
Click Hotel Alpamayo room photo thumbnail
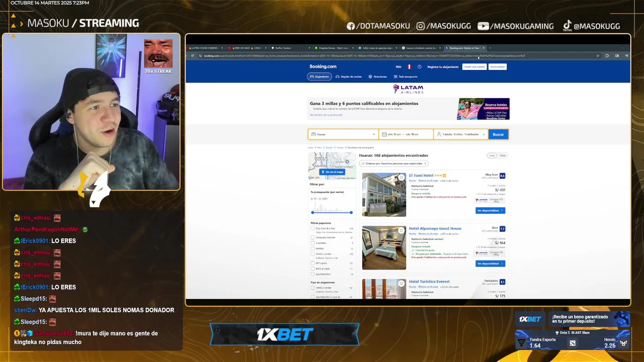pos(384,248)
